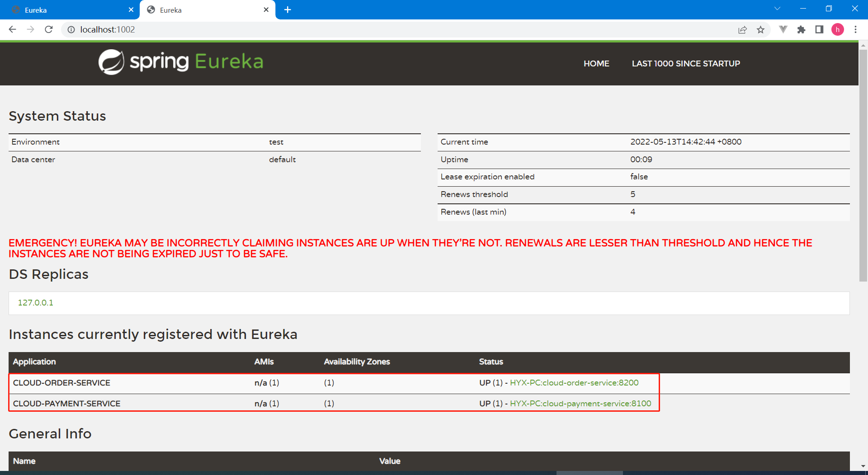
Task: Open HOME in the Eureka navigation
Action: pyautogui.click(x=596, y=64)
